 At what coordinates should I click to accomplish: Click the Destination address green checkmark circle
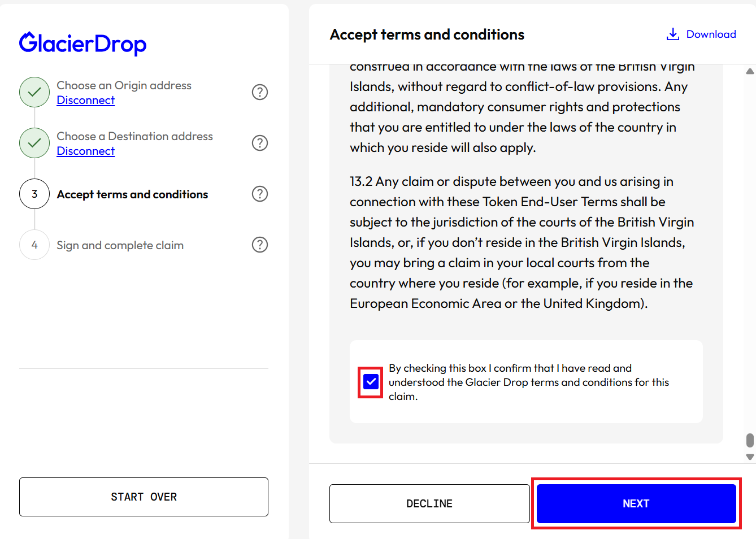(34, 143)
